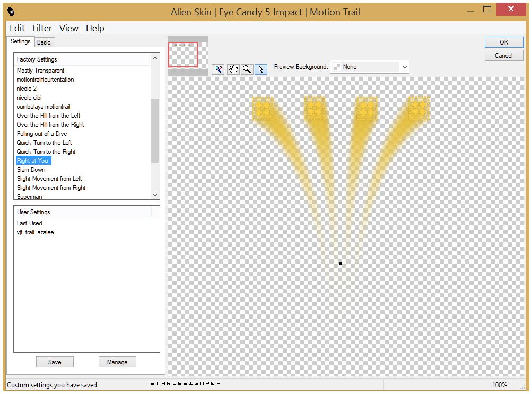Image resolution: width=532 pixels, height=394 pixels.
Task: Select the 'Superman' preset
Action: [30, 196]
